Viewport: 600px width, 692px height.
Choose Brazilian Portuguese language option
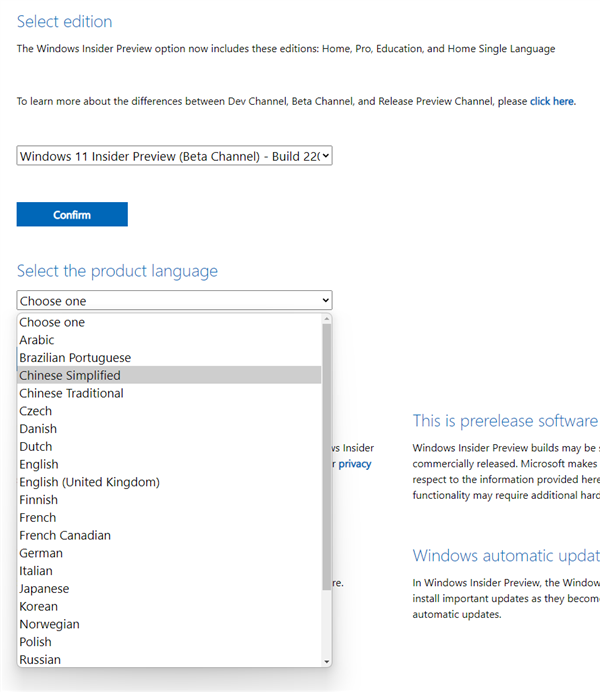click(75, 358)
